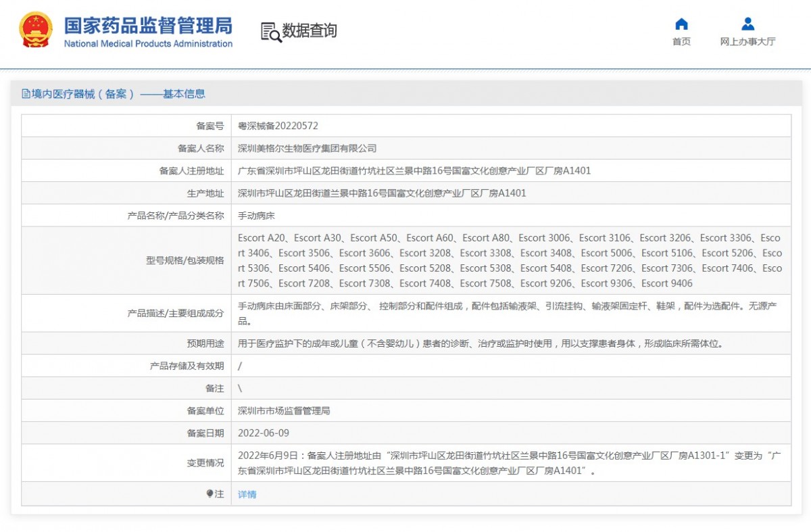811x532 pixels.
Task: Click the 备注 row label
Action: click(x=214, y=388)
